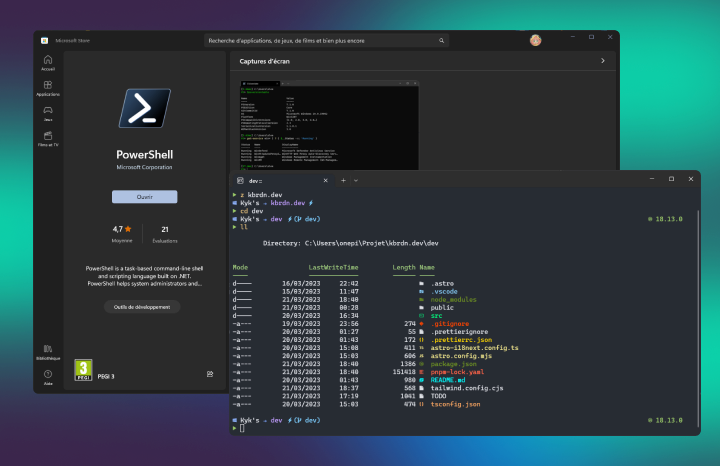Viewport: 720px width, 466px height.
Task: Click the share icon beside PEGI 3
Action: [x=210, y=374]
